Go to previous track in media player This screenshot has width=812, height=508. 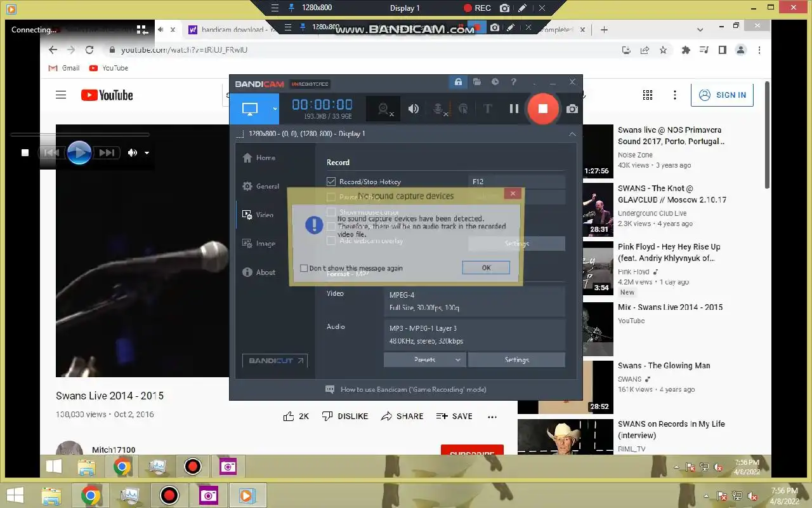point(51,152)
